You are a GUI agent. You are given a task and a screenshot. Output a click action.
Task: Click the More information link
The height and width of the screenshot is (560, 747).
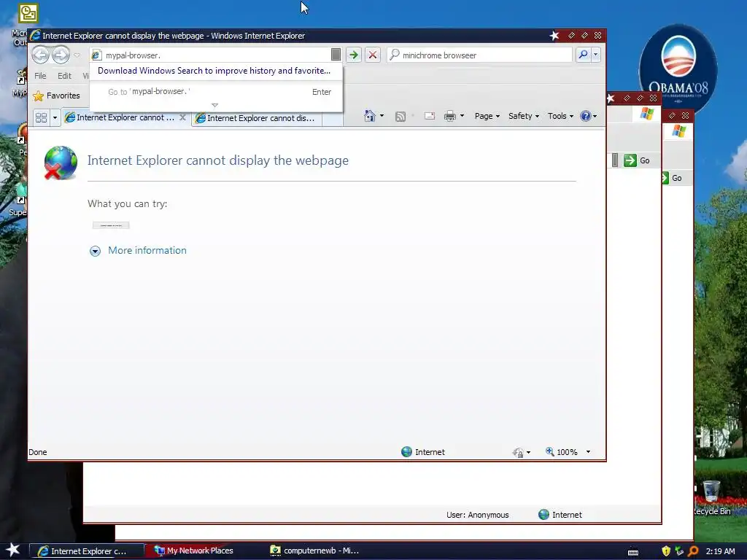click(x=147, y=251)
